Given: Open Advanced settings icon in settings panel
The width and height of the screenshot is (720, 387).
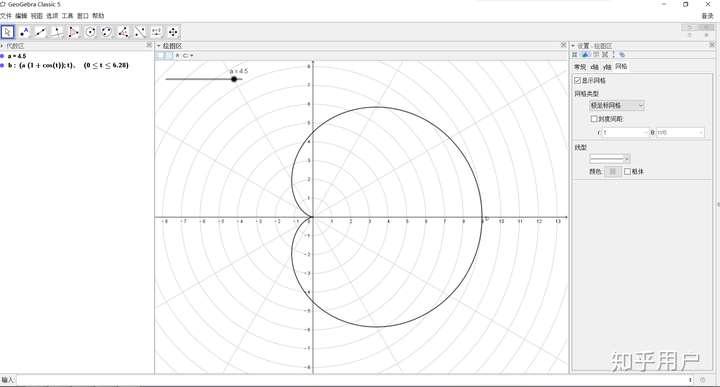Looking at the screenshot, I should [622, 55].
